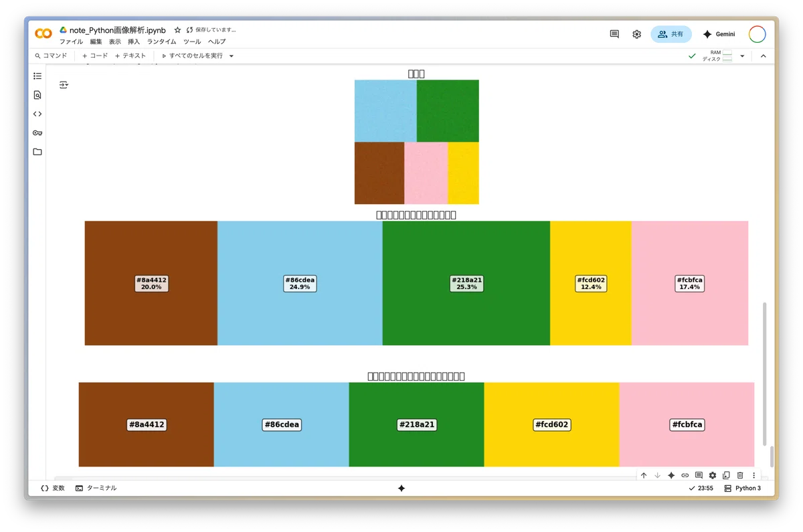803x532 pixels.
Task: Open the Google account avatar
Action: click(757, 34)
